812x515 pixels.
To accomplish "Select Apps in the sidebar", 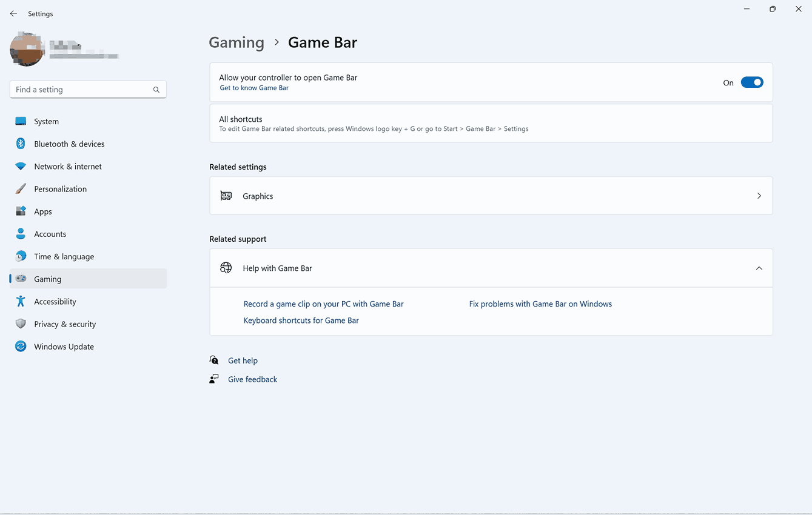I will pyautogui.click(x=88, y=211).
